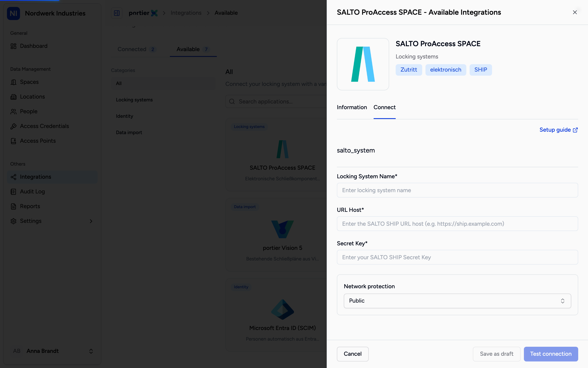The width and height of the screenshot is (588, 368).
Task: Click the 'portier Vision 5' card title
Action: [282, 248]
